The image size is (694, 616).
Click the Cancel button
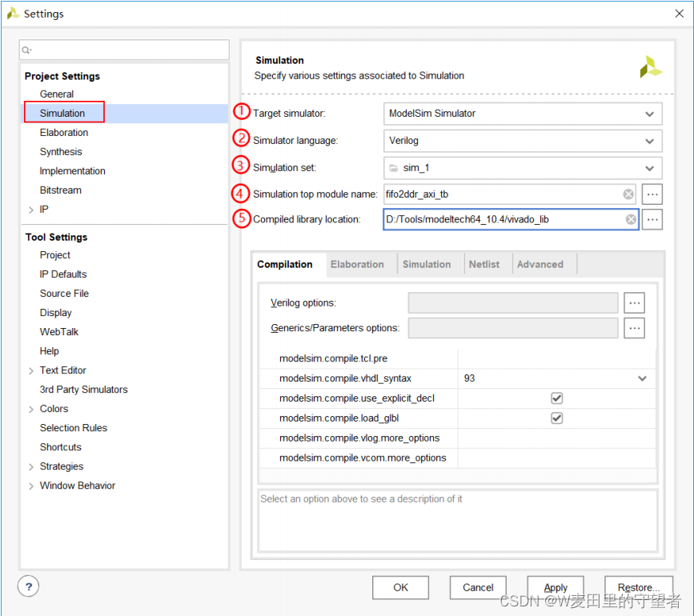click(478, 587)
